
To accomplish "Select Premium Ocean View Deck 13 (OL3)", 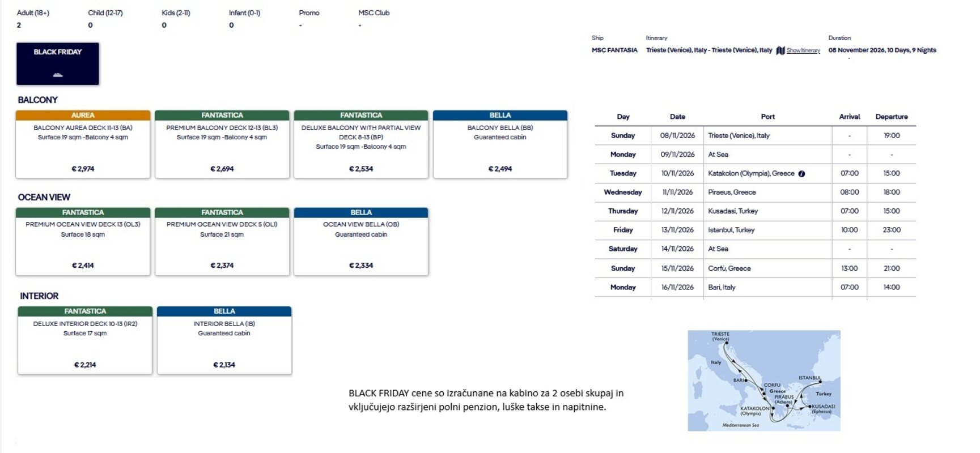I will click(x=83, y=242).
